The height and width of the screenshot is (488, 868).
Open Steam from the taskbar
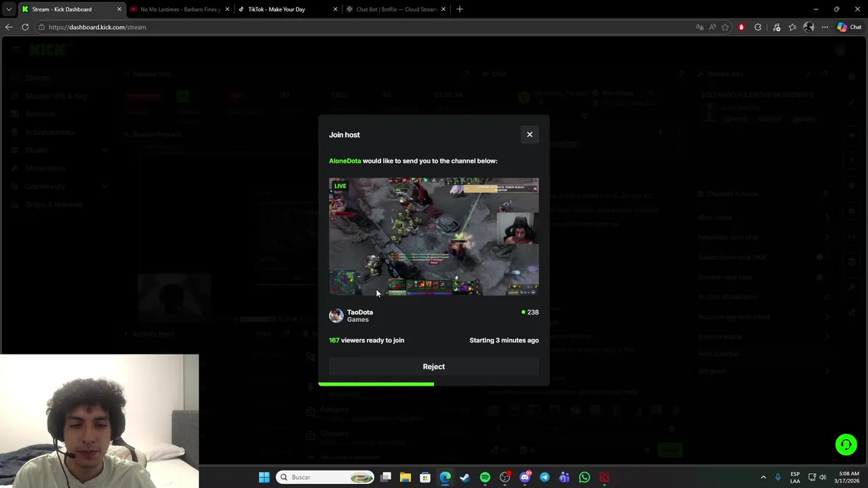coord(465,477)
